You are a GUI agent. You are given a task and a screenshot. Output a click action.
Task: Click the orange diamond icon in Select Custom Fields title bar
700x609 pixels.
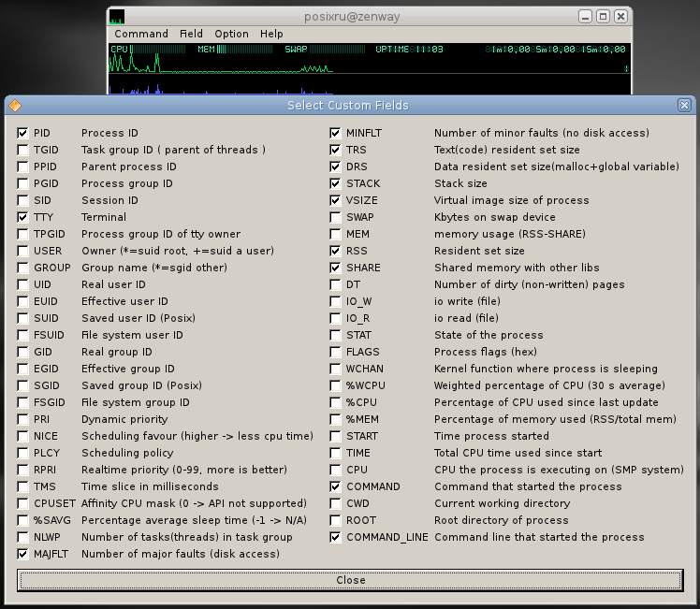pyautogui.click(x=15, y=106)
